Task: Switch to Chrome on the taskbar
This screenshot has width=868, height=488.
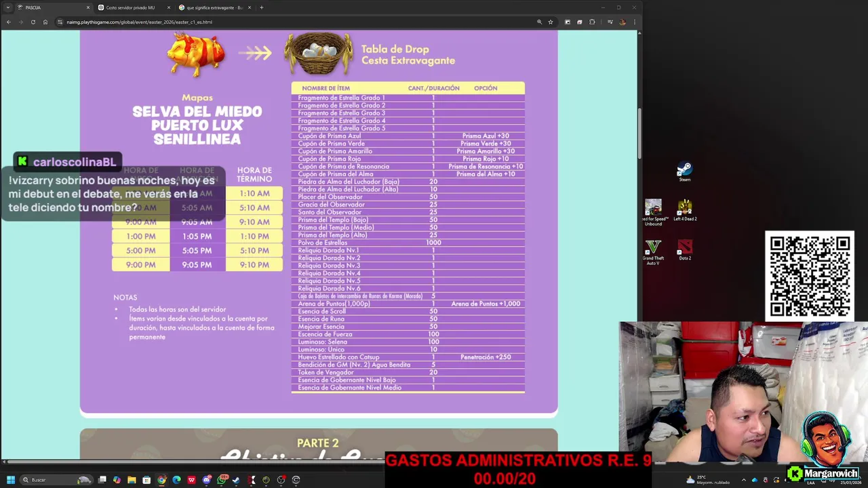Action: click(161, 480)
